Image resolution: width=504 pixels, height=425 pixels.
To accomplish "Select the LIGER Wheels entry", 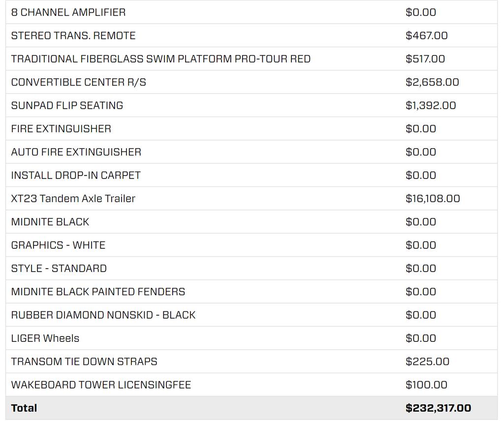I will pos(252,338).
